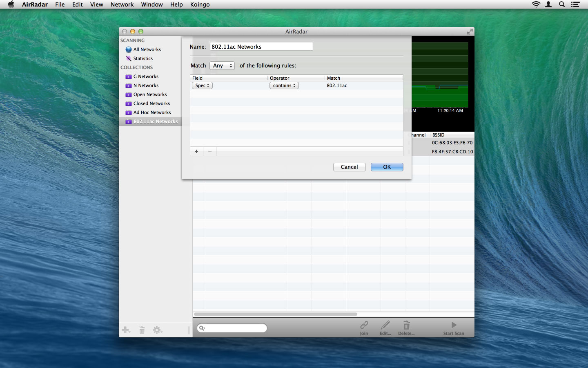Click the Ad Hoc Networks folder icon
Viewport: 588px width, 368px height.
(x=129, y=112)
